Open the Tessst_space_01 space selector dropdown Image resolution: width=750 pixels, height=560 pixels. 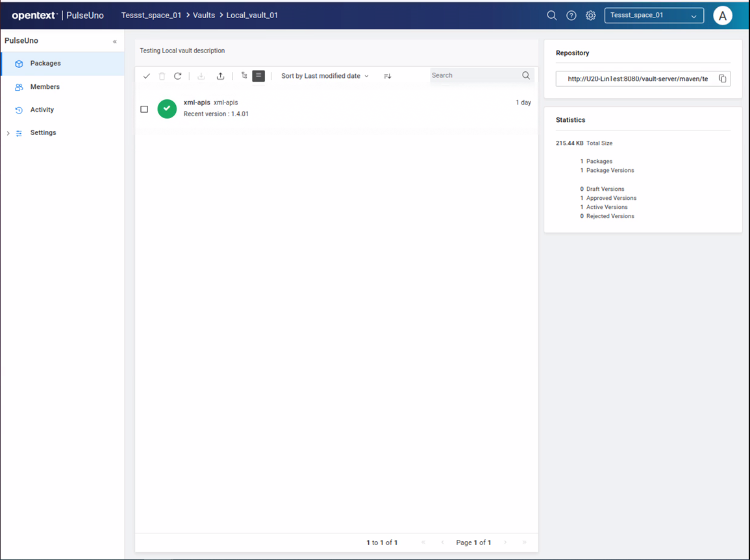(654, 16)
